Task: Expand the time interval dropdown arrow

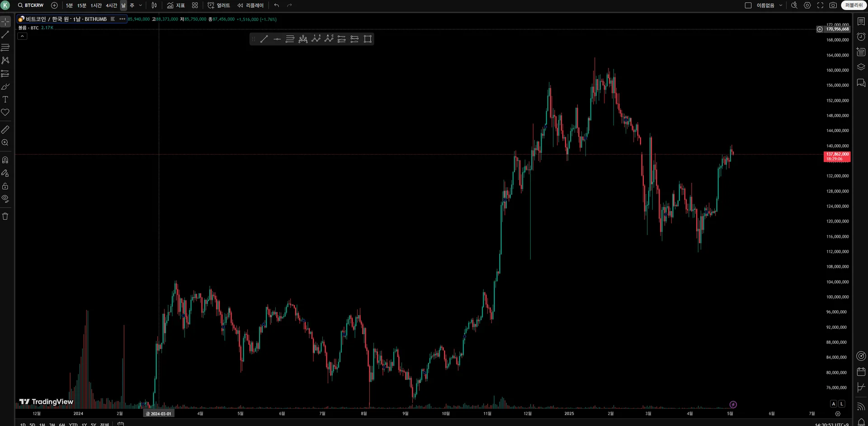Action: pos(140,5)
